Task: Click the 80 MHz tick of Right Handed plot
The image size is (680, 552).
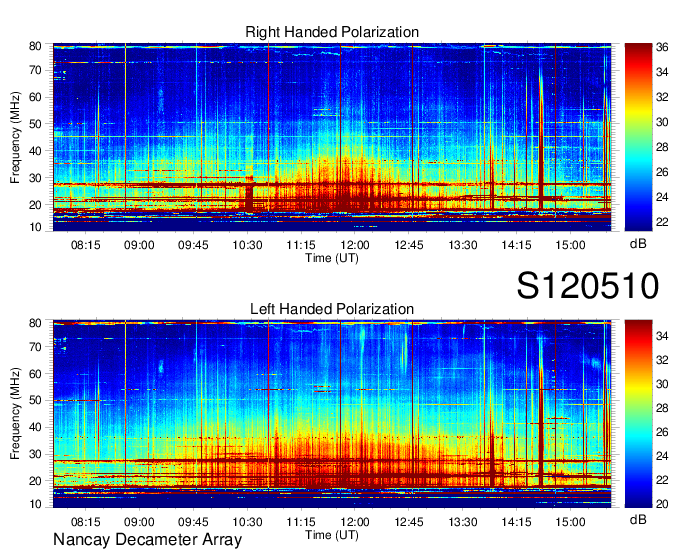Action: pyautogui.click(x=35, y=46)
